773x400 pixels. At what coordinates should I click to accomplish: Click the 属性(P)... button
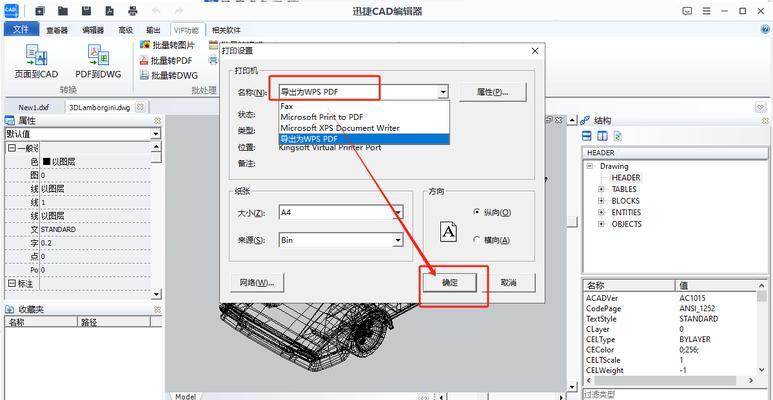492,92
